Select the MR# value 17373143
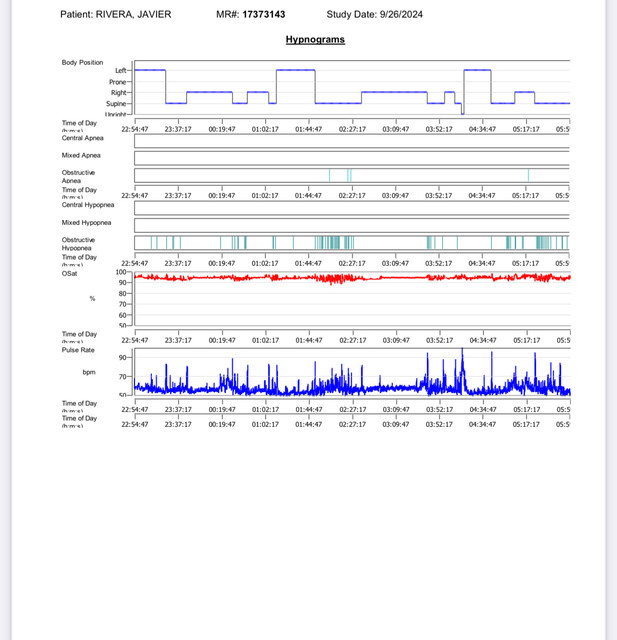This screenshot has width=617, height=640. (264, 14)
